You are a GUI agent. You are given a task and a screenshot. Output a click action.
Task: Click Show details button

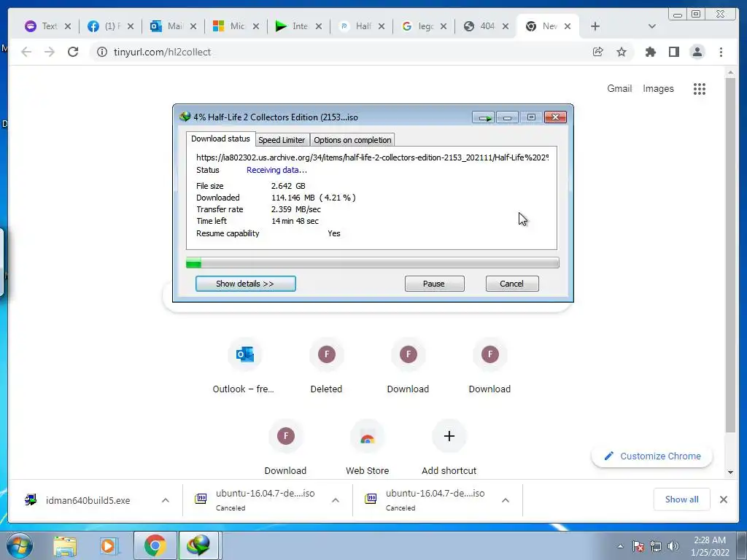245,284
